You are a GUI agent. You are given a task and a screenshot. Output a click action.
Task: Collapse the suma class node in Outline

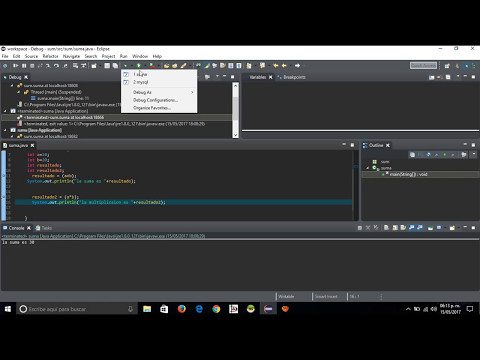(x=368, y=168)
